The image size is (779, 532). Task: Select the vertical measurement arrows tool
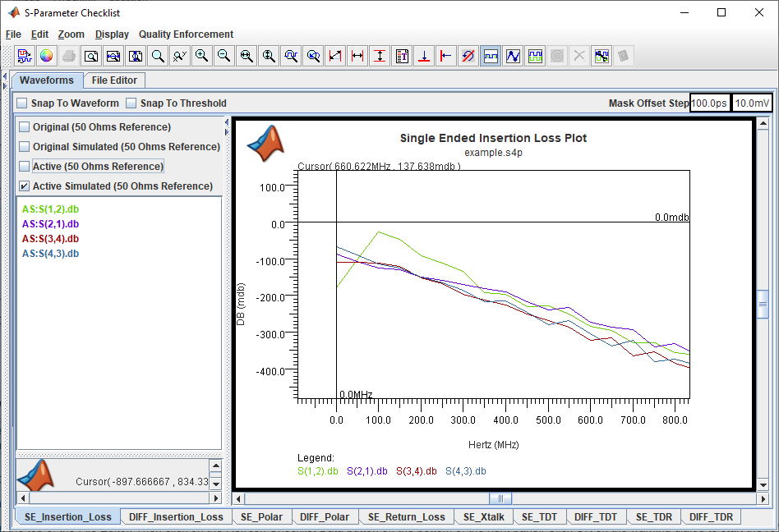pyautogui.click(x=380, y=56)
